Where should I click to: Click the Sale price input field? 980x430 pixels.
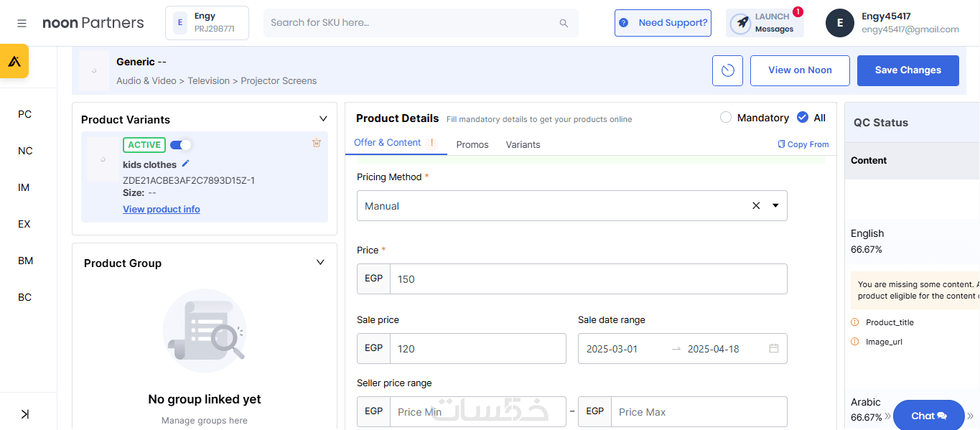click(477, 349)
